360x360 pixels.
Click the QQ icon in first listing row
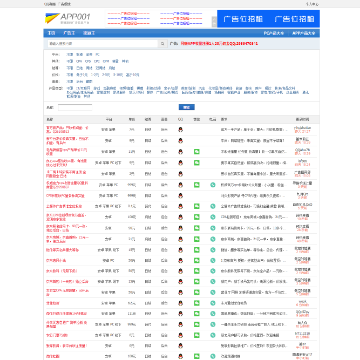[181, 130]
